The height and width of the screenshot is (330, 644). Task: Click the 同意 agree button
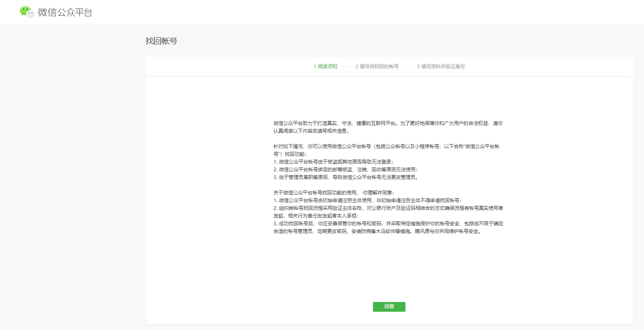[x=389, y=307]
